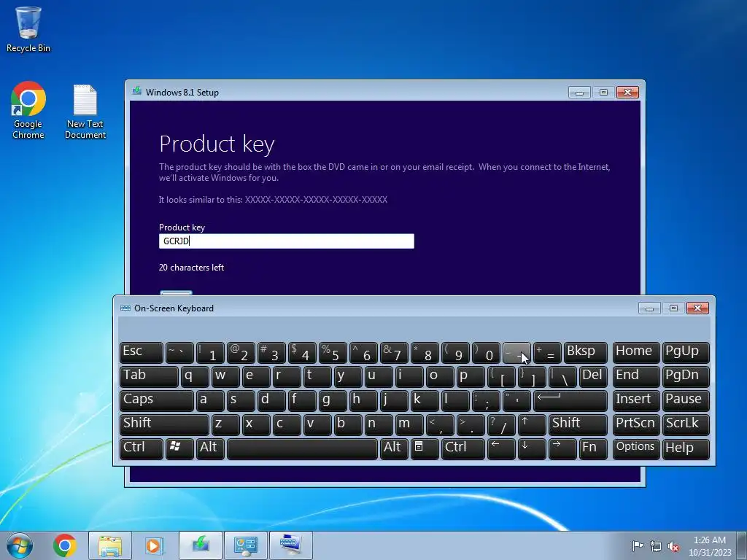Tap the hyphen minus key
Viewport: 747px width, 560px height.
coord(516,352)
